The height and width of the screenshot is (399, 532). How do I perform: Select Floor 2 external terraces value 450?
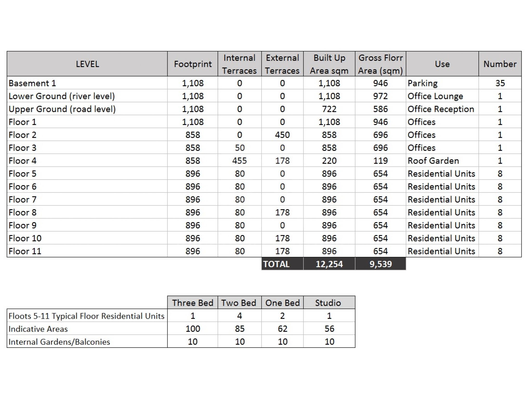pos(282,135)
